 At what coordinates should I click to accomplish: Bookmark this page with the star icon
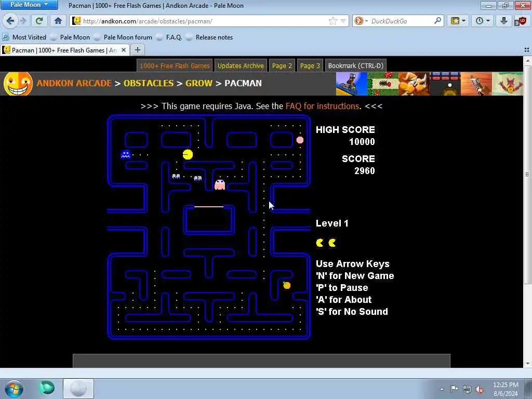[x=333, y=21]
